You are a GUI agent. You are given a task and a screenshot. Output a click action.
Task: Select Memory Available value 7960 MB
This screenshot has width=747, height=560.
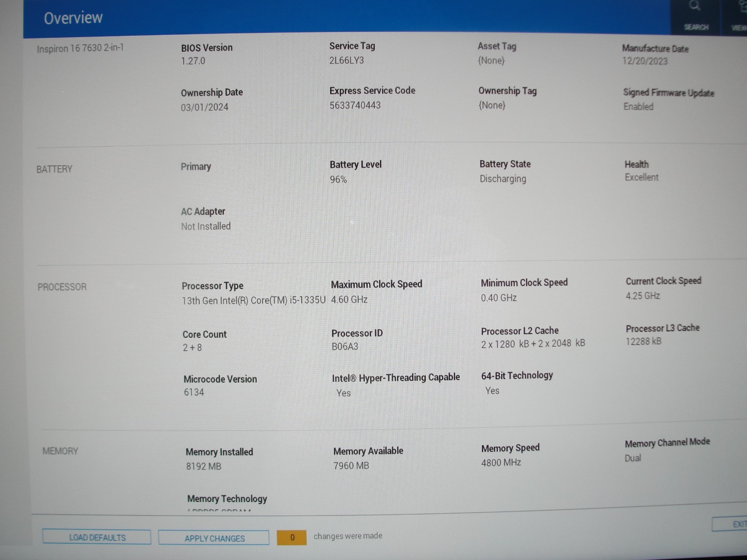tap(351, 466)
